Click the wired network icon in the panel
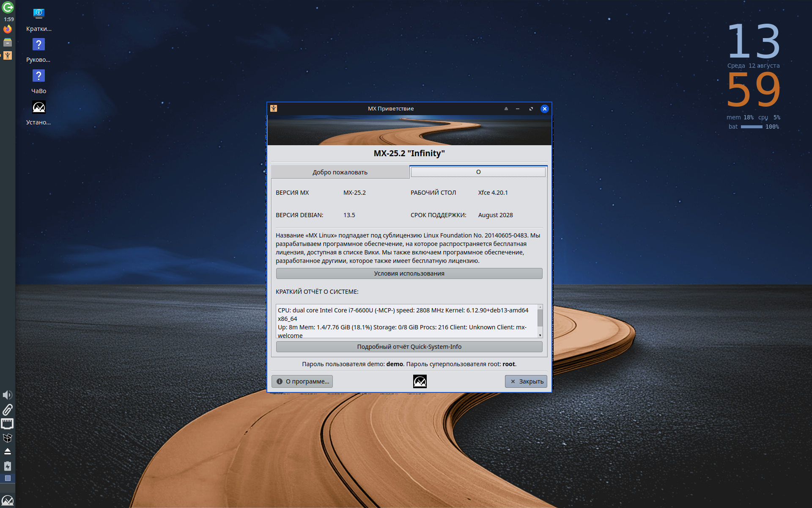812x508 pixels. point(8,424)
